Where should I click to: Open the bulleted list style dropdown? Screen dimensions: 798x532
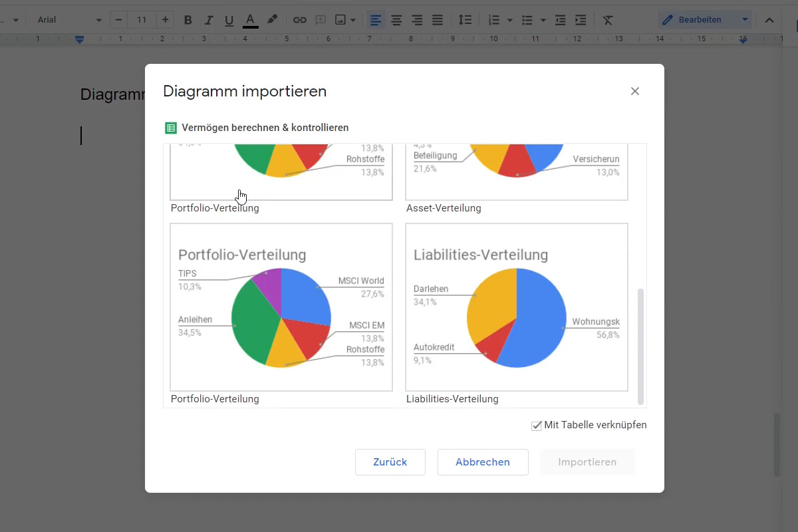(543, 20)
